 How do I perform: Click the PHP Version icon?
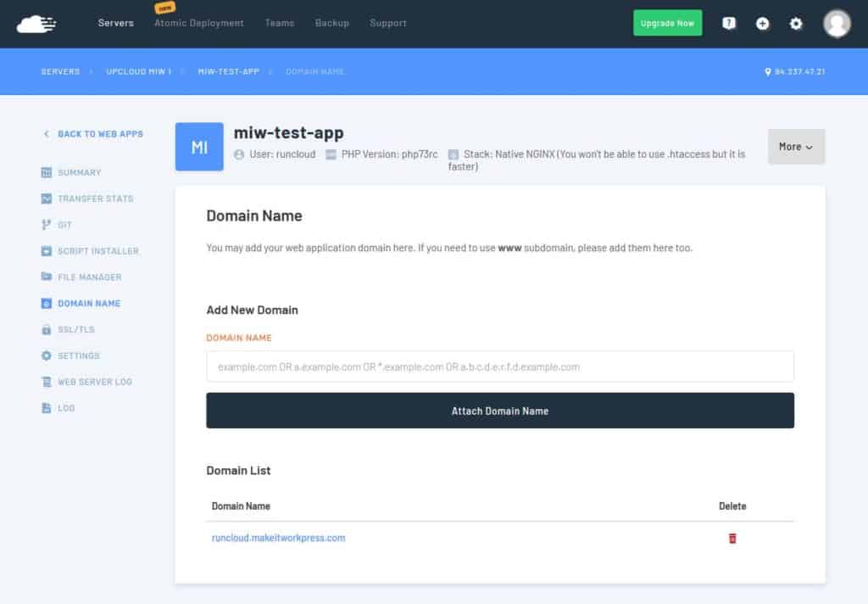tap(331, 154)
